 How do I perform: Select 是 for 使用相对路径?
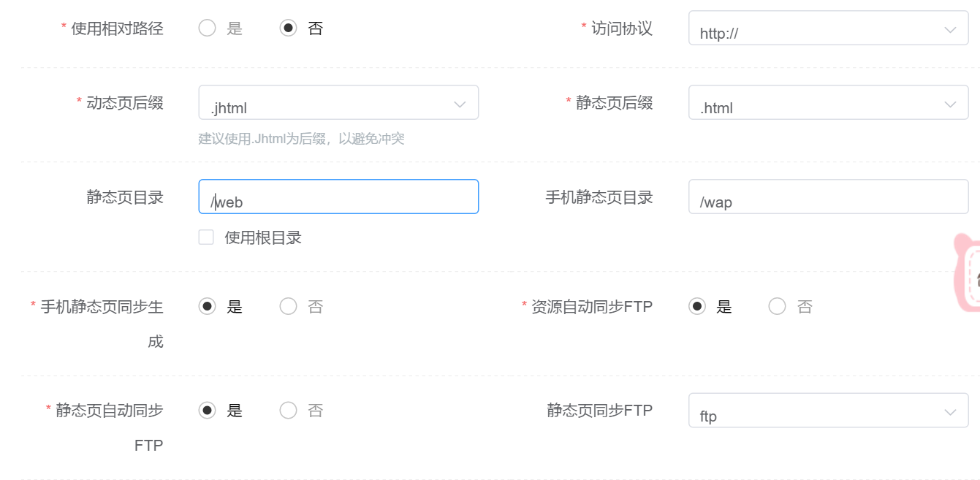(x=208, y=28)
